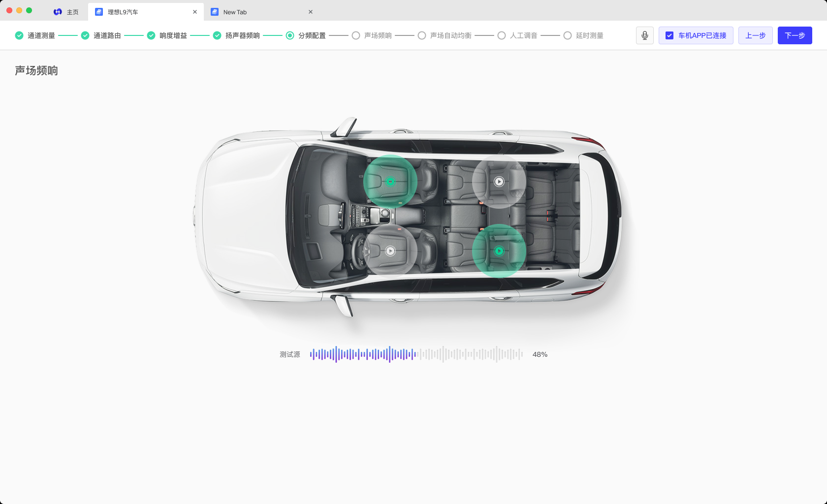Select the 声场自动均衡 step
The image size is (827, 504).
(445, 35)
